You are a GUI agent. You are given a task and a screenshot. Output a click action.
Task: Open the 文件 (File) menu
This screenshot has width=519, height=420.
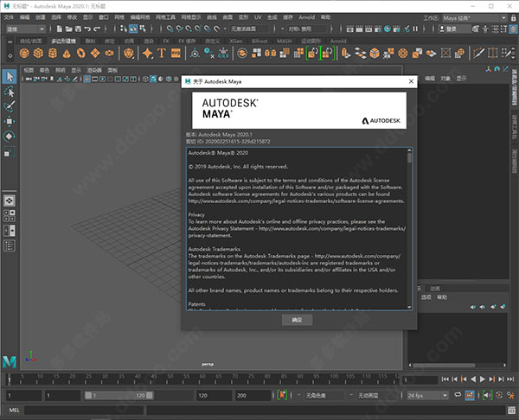[x=9, y=17]
